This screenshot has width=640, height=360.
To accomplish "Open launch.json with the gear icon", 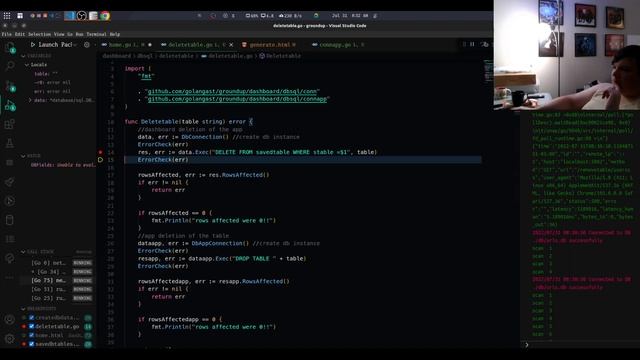I will pyautogui.click(x=87, y=44).
